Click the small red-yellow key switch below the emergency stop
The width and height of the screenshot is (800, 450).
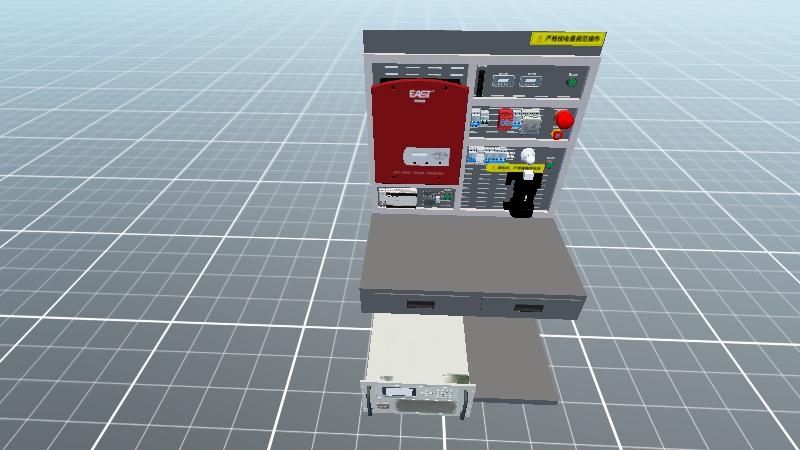click(558, 135)
